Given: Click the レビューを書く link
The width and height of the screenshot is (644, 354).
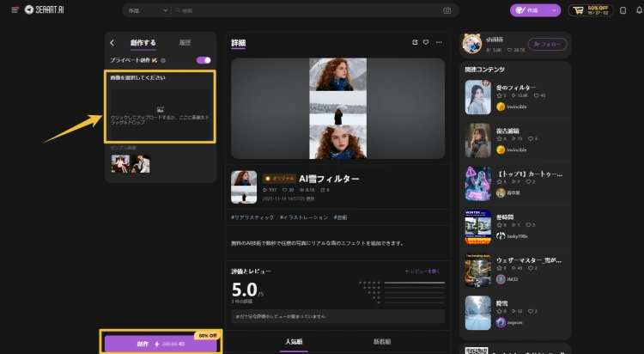Looking at the screenshot, I should tap(424, 271).
